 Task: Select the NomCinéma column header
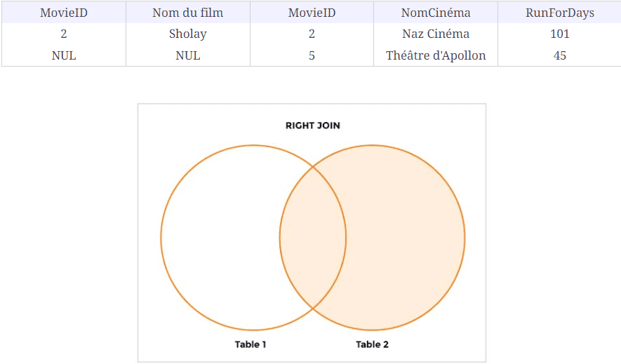tap(436, 13)
